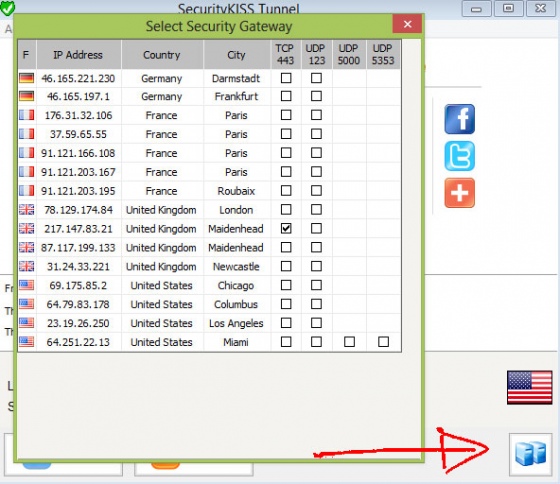Image resolution: width=560 pixels, height=484 pixels.
Task: Enable TCP 443 for Darmstadt gateway
Action: (x=286, y=78)
